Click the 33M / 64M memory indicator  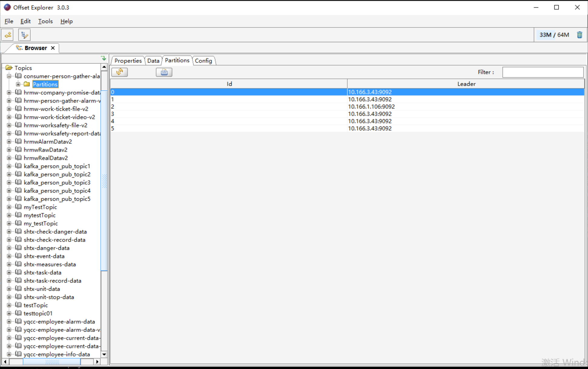[554, 35]
